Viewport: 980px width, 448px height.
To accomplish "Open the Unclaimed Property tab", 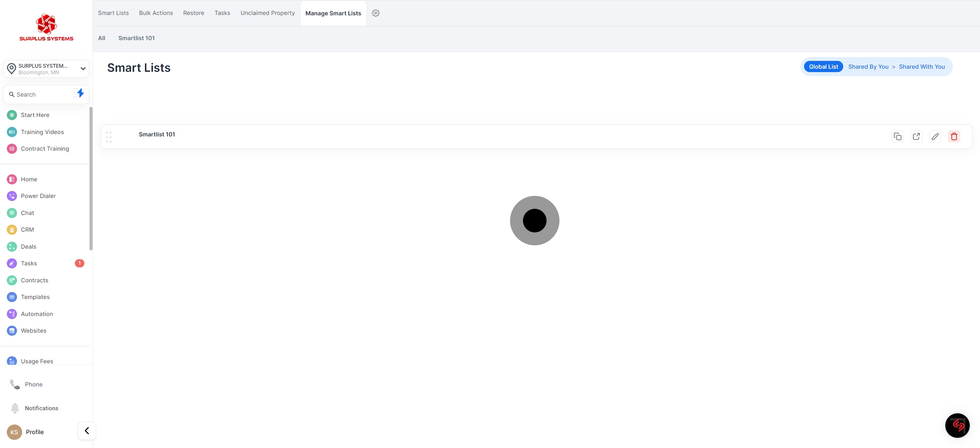I will pos(267,13).
